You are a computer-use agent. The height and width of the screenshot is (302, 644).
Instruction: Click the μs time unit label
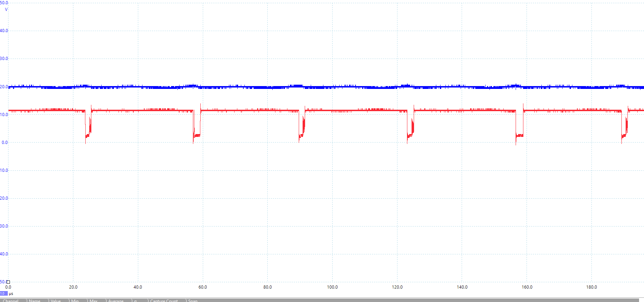11,294
